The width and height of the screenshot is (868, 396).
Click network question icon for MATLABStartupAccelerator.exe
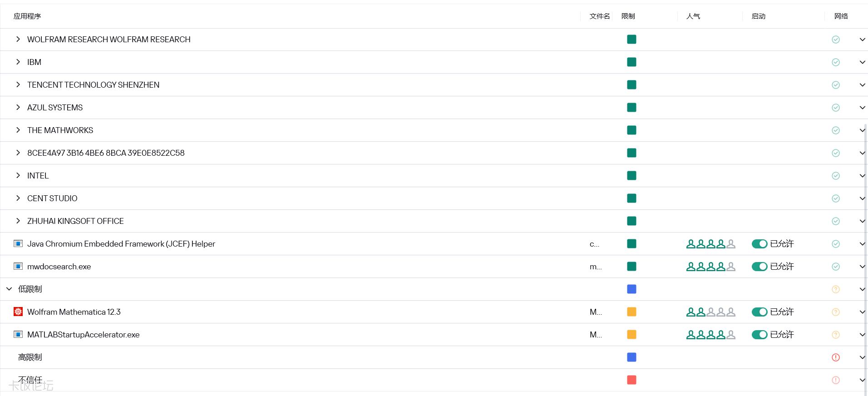(x=836, y=335)
